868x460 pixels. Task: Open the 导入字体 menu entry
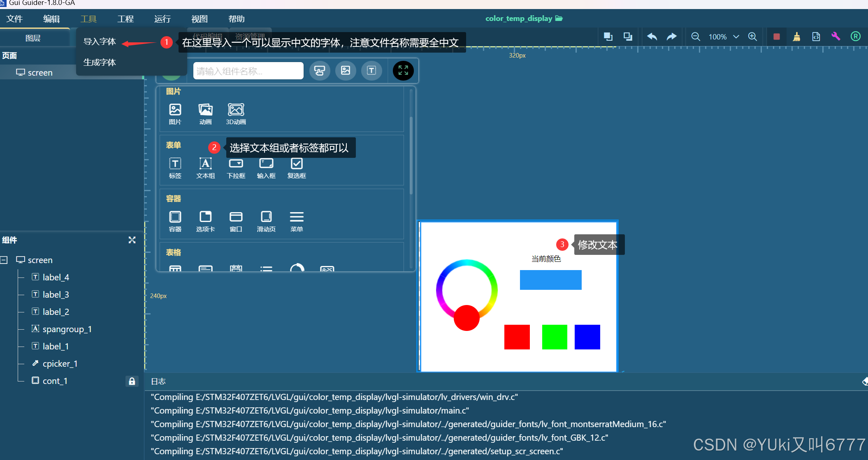pos(100,41)
